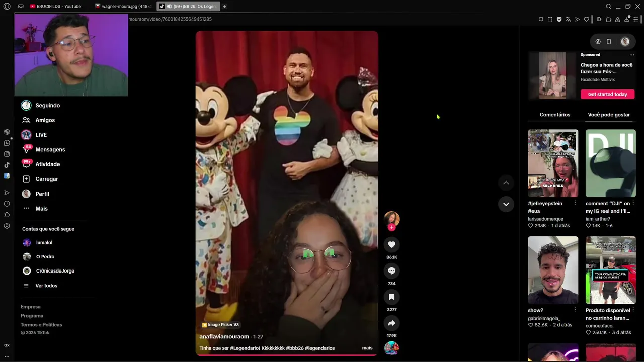Follow creator with the red plus badge
This screenshot has width=644, height=362.
coord(391,227)
